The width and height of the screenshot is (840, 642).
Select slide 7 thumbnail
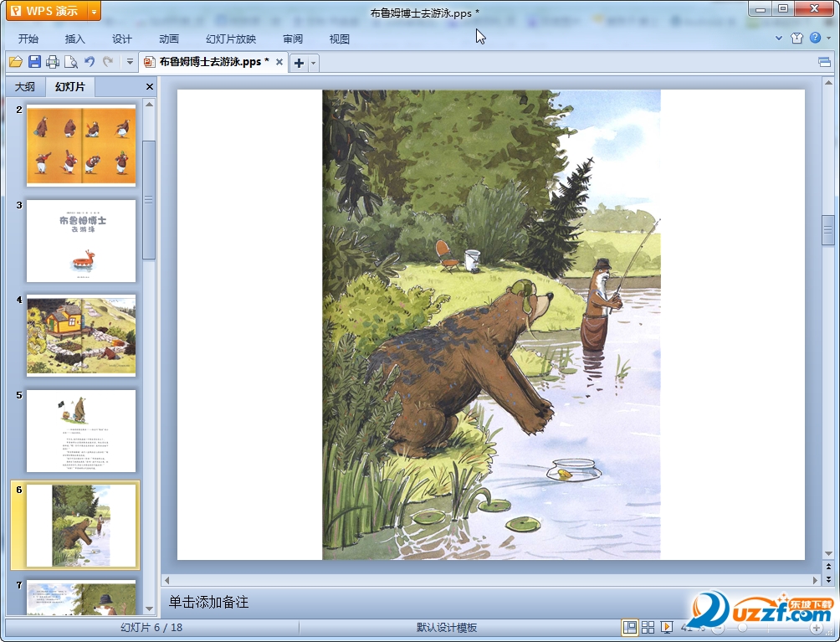point(81,598)
